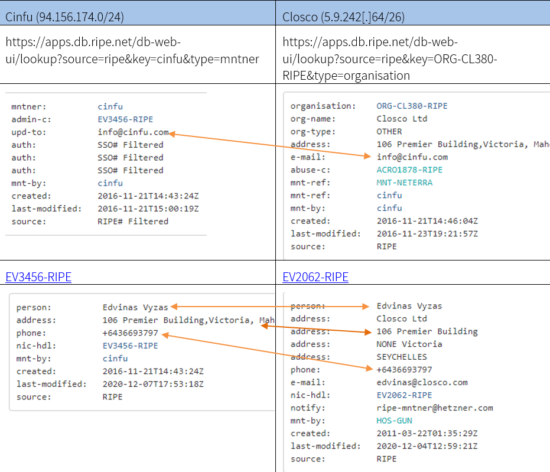Click cinfu mnt-by link under Edvinas Vyzas
Viewport: 550px width, 472px height.
coord(115,358)
